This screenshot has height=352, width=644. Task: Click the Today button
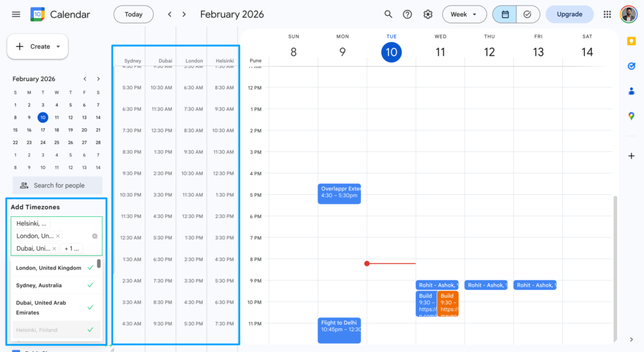click(133, 14)
